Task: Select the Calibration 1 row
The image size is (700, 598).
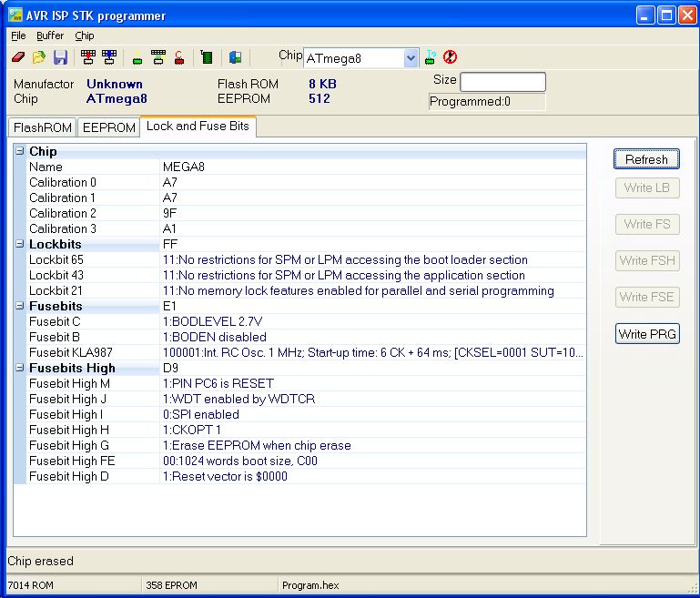Action: pos(306,198)
